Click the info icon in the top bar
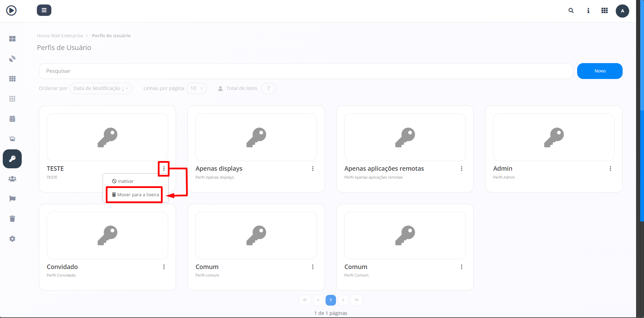Viewport: 644px width, 318px height. click(x=588, y=11)
